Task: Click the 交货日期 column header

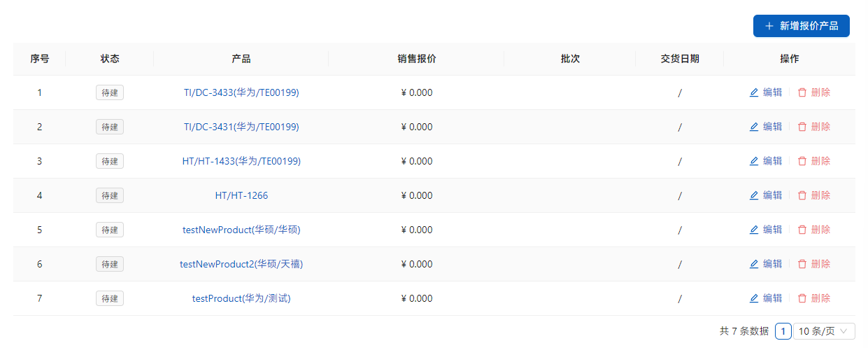Action: 679,59
